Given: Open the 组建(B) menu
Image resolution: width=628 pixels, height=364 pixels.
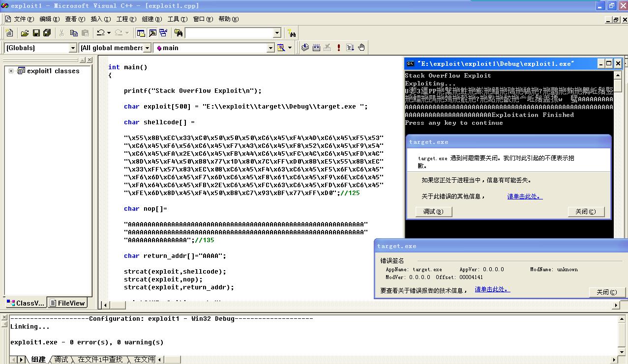Looking at the screenshot, I should 151,19.
